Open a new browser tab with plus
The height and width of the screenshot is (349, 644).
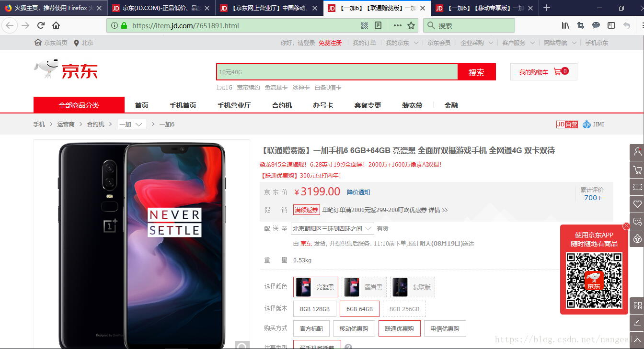(x=547, y=8)
